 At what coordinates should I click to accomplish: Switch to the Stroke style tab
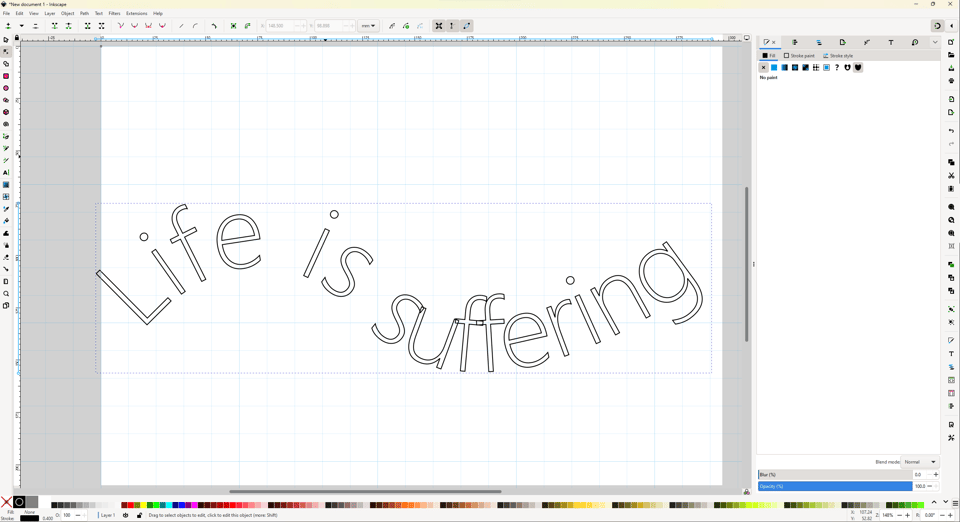839,56
